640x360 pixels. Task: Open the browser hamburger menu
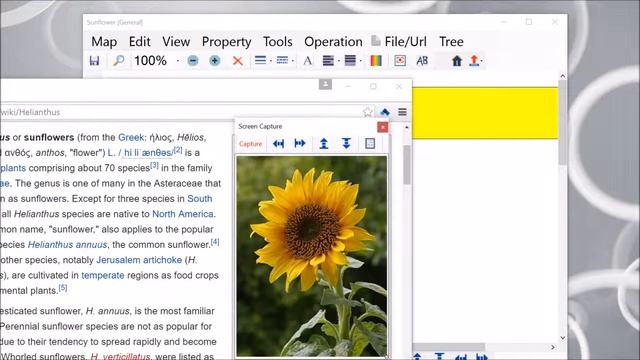402,112
